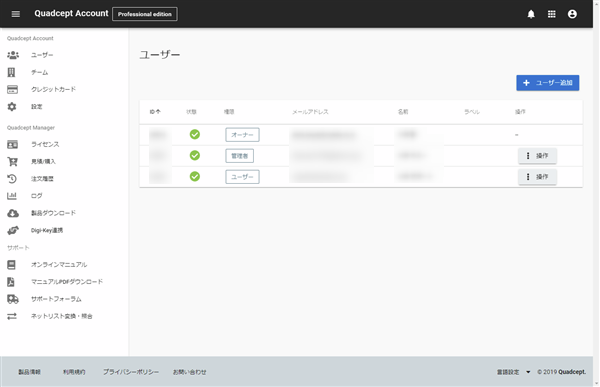Click the 状態 column header
This screenshot has height=387, width=600.
191,112
